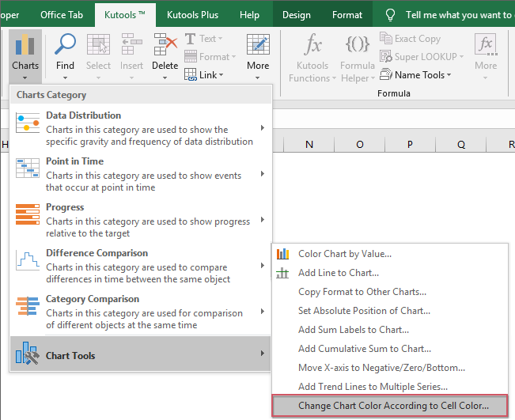Select column header P
The width and height of the screenshot is (515, 420).
pos(410,144)
